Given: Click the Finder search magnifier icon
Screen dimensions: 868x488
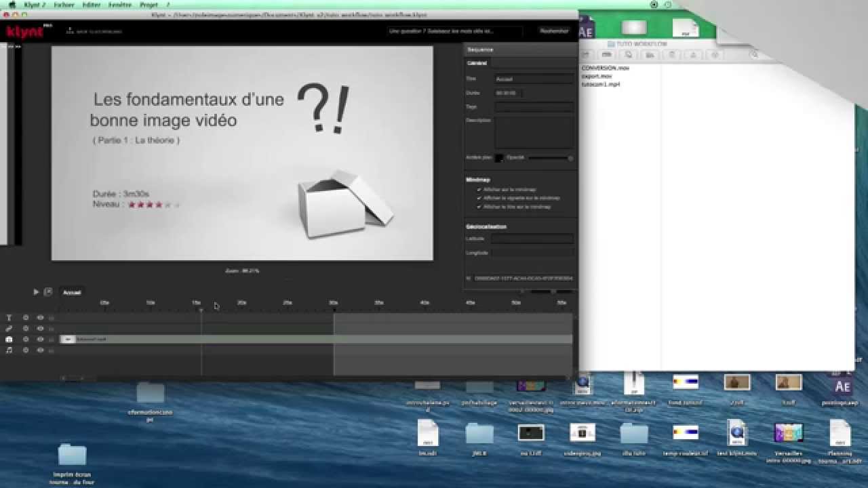Looking at the screenshot, I should click(753, 54).
